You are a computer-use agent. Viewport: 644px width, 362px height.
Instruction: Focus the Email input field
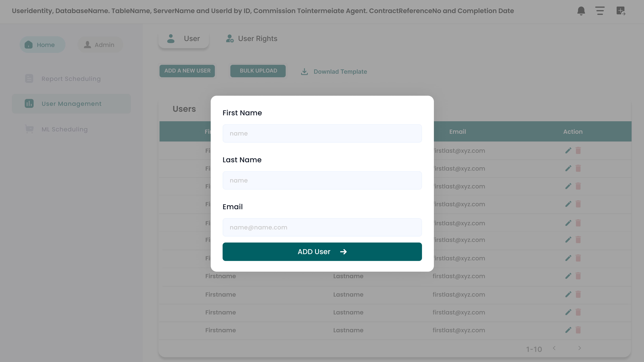322,227
